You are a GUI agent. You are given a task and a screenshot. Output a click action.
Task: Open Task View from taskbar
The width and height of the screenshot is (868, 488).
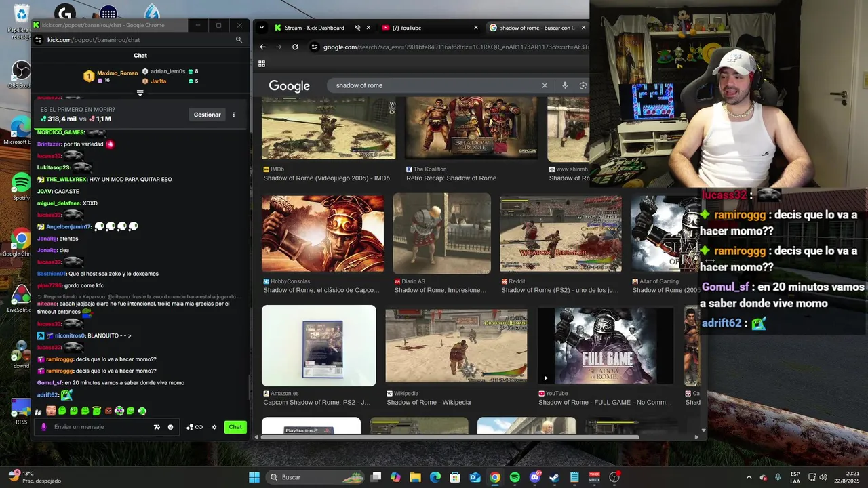tap(376, 477)
